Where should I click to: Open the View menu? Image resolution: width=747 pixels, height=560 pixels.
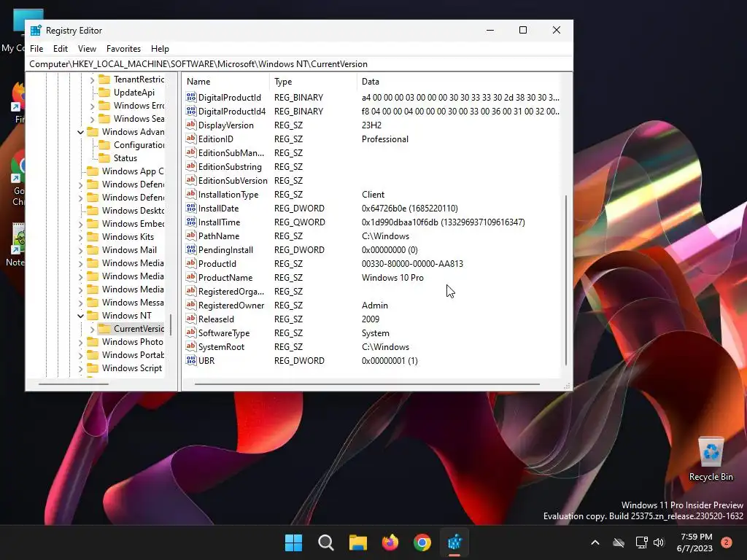[x=87, y=49]
